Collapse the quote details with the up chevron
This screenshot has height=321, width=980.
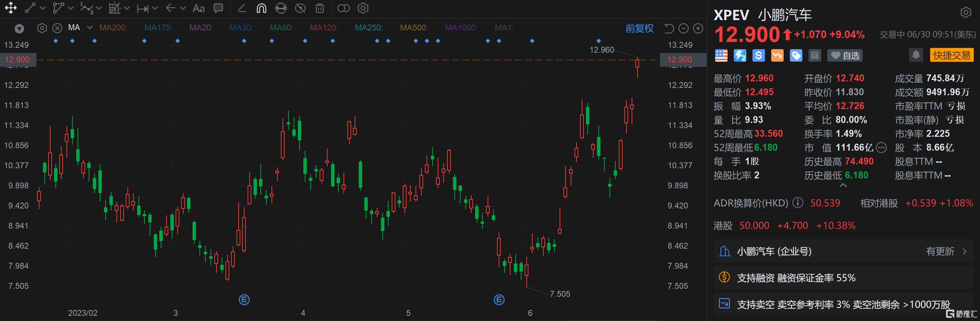(x=843, y=185)
